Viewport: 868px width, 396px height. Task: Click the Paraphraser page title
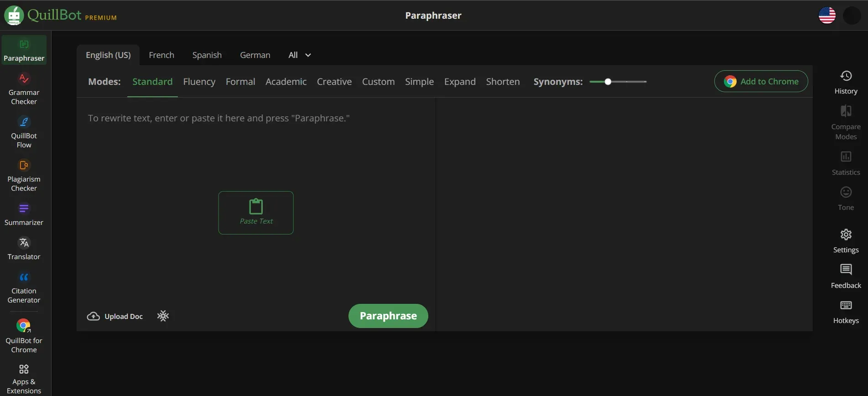433,16
